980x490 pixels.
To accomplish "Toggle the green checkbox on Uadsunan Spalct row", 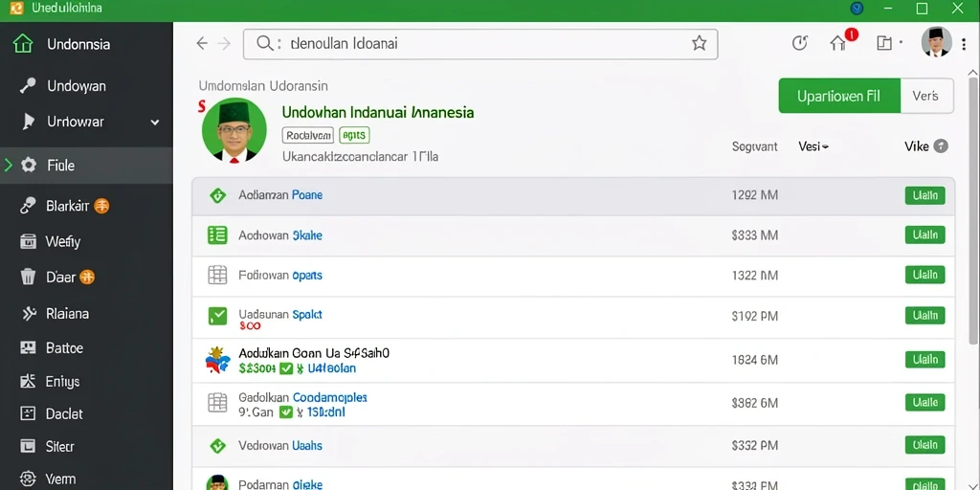I will [217, 316].
